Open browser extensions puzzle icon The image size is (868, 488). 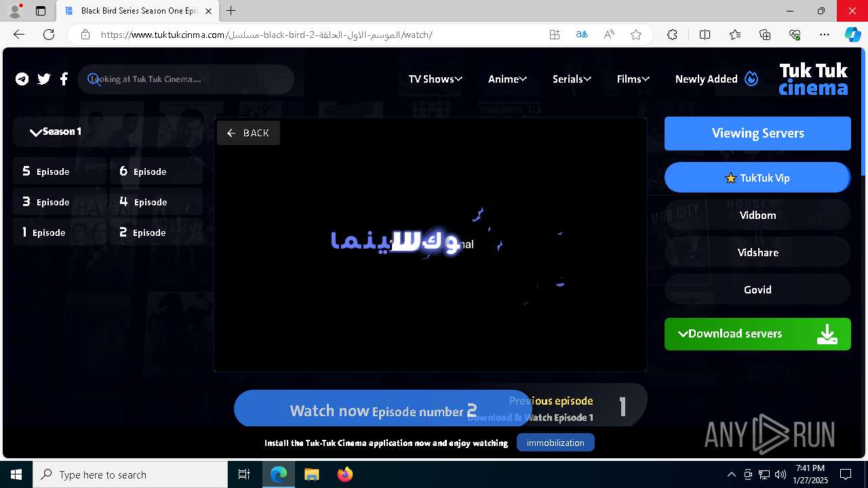coord(672,35)
